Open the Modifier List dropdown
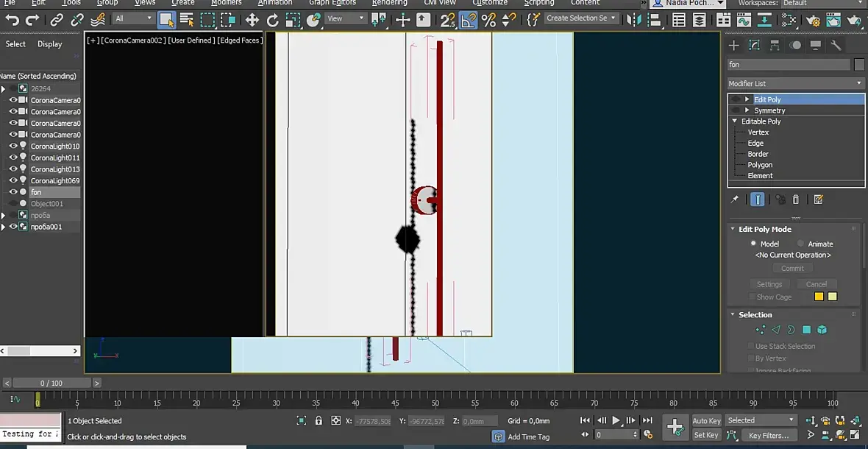This screenshot has width=868, height=449. click(795, 84)
